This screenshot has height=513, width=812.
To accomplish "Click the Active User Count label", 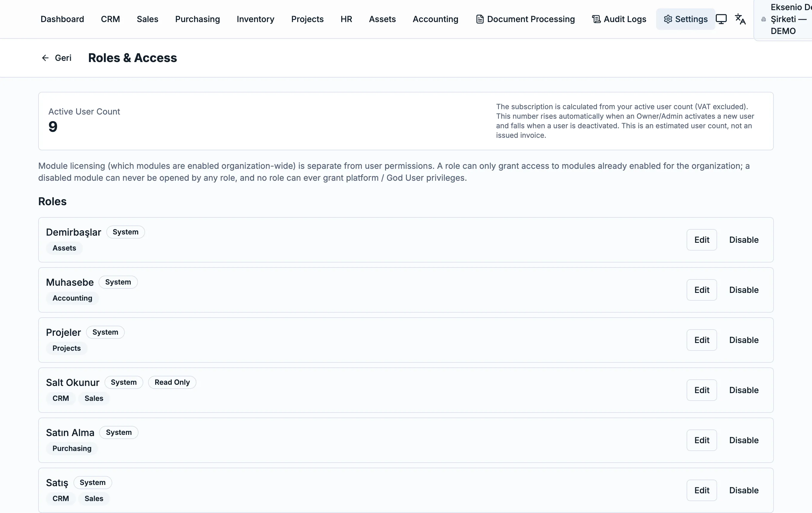I will 84,112.
